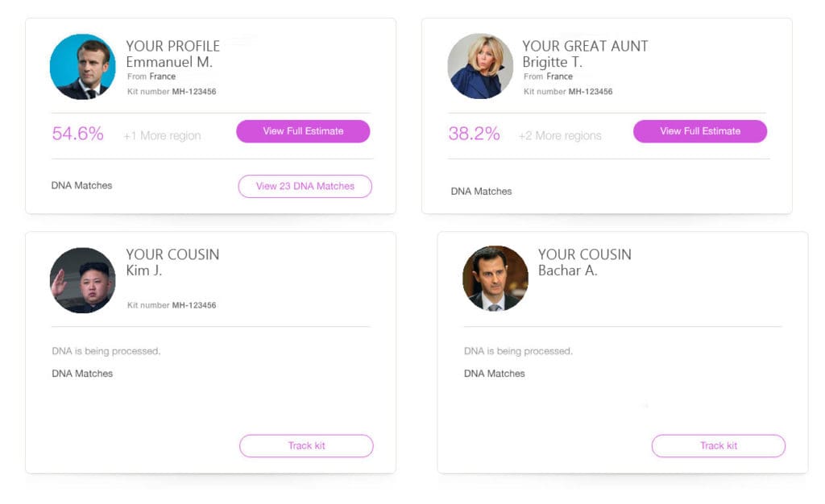The width and height of the screenshot is (825, 504).
Task: Click YOUR GREAT AUNT heading
Action: [585, 46]
